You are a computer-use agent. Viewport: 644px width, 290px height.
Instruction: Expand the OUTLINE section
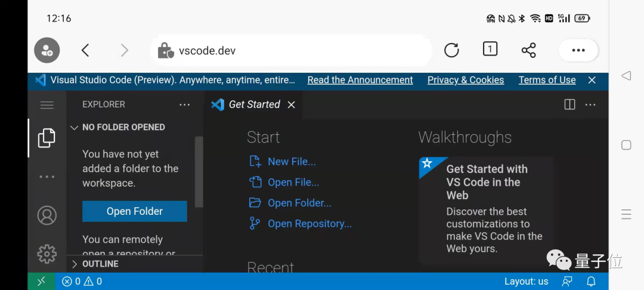(100, 264)
